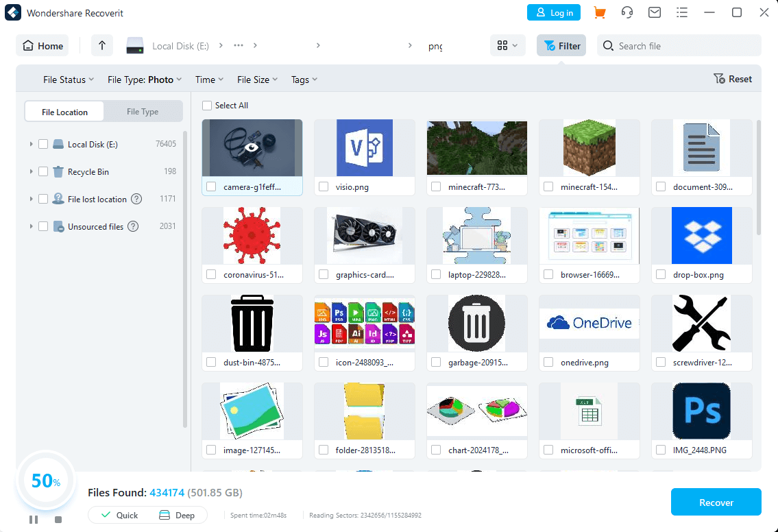Viewport: 778px width, 532px height.
Task: Open the support headset icon
Action: click(x=627, y=12)
